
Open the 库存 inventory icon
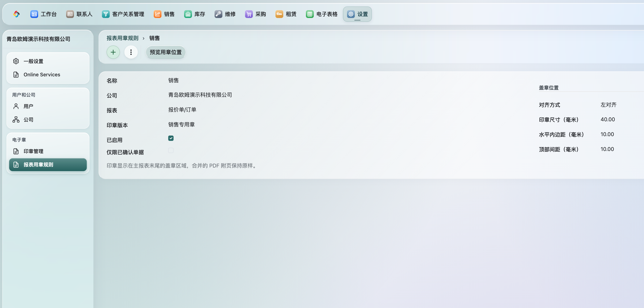[x=188, y=14]
